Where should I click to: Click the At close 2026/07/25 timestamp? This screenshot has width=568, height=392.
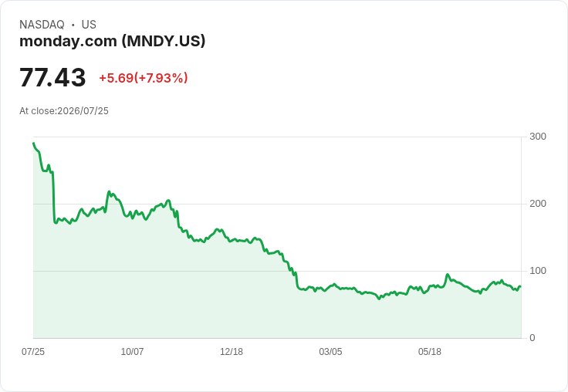pyautogui.click(x=64, y=111)
